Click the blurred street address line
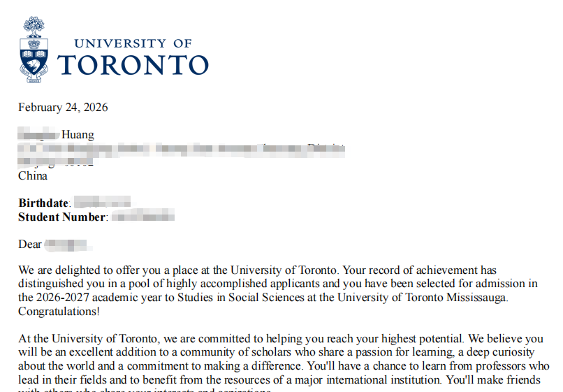The height and width of the screenshot is (392, 563). click(182, 149)
